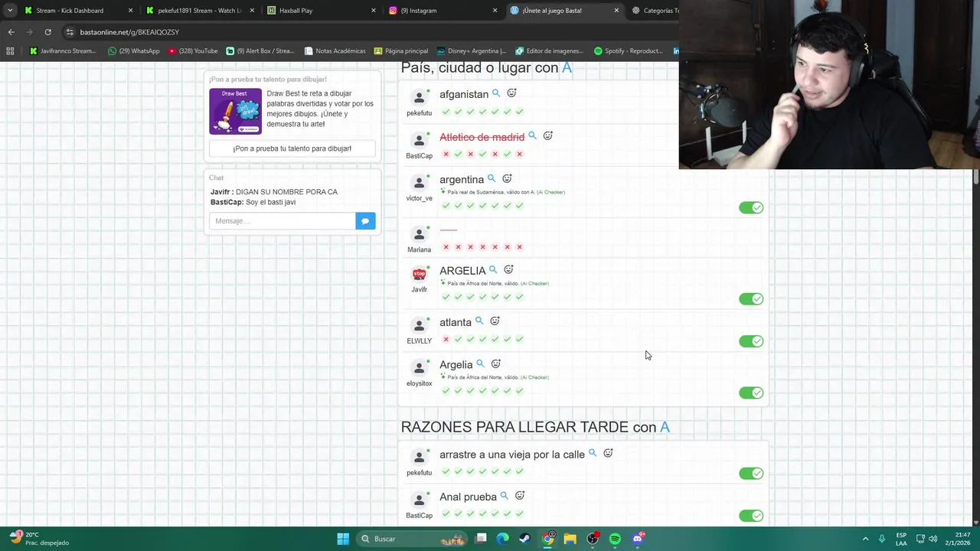Search eloysitox's "Argelia" answer
The height and width of the screenshot is (551, 980).
click(480, 364)
